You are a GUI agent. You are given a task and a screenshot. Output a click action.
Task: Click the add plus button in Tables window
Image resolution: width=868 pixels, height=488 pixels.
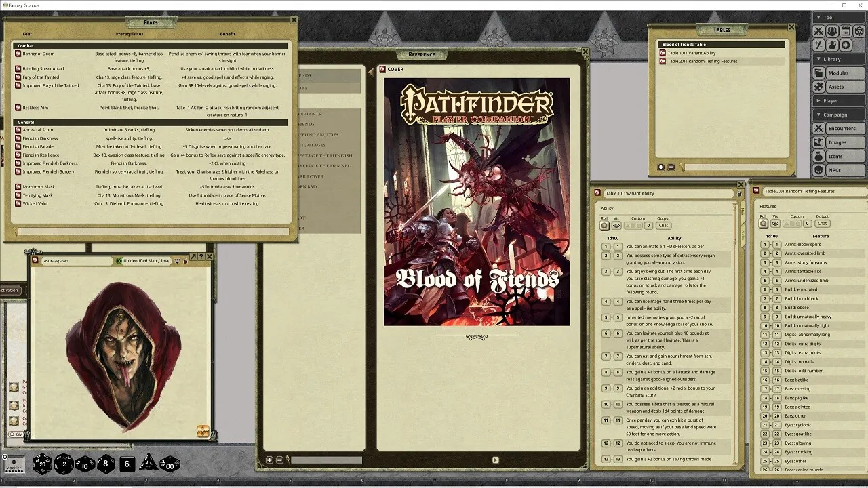coord(661,167)
